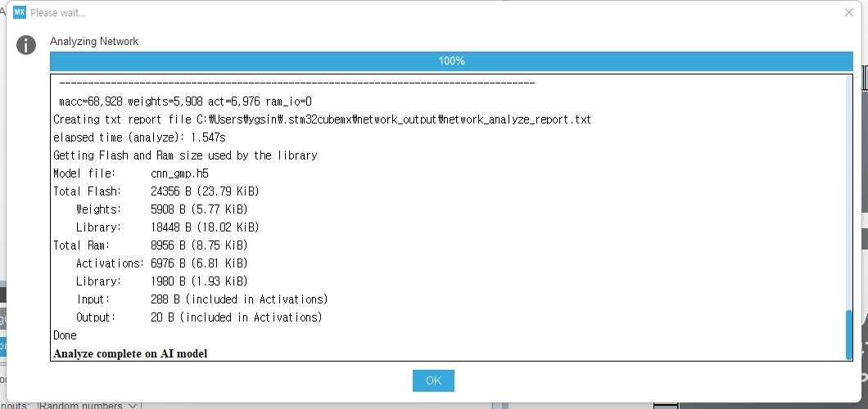The image size is (868, 409).
Task: Click the MX STM32CubeMX title icon
Action: click(x=20, y=12)
